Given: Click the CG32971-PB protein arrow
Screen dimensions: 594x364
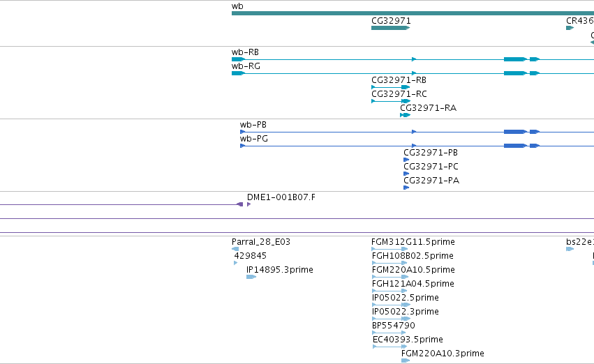Looking at the screenshot, I should tap(406, 160).
